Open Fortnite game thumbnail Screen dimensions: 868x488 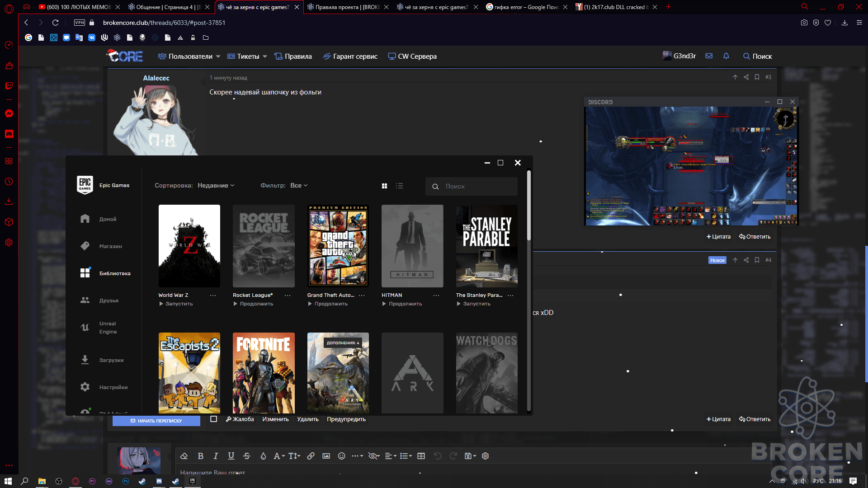coord(264,373)
